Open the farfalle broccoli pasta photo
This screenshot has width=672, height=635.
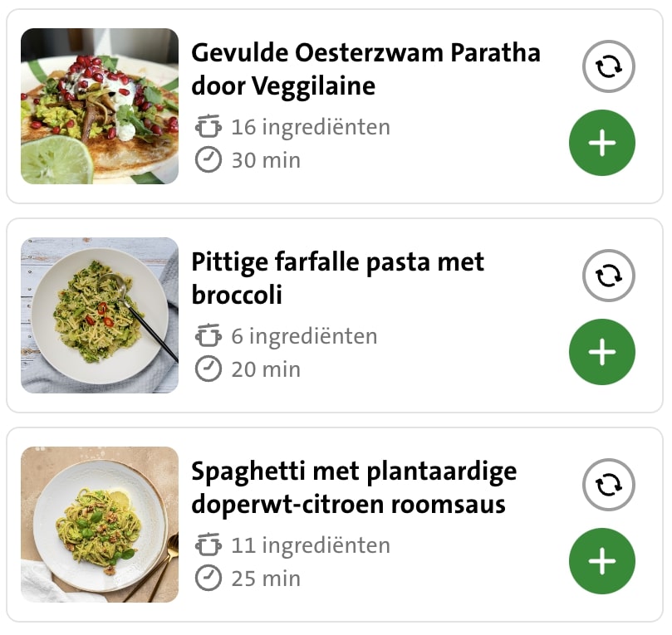(100, 315)
